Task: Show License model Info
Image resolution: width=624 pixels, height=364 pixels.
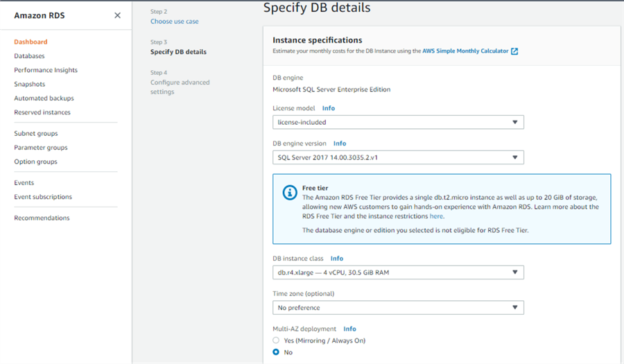Action: click(329, 108)
